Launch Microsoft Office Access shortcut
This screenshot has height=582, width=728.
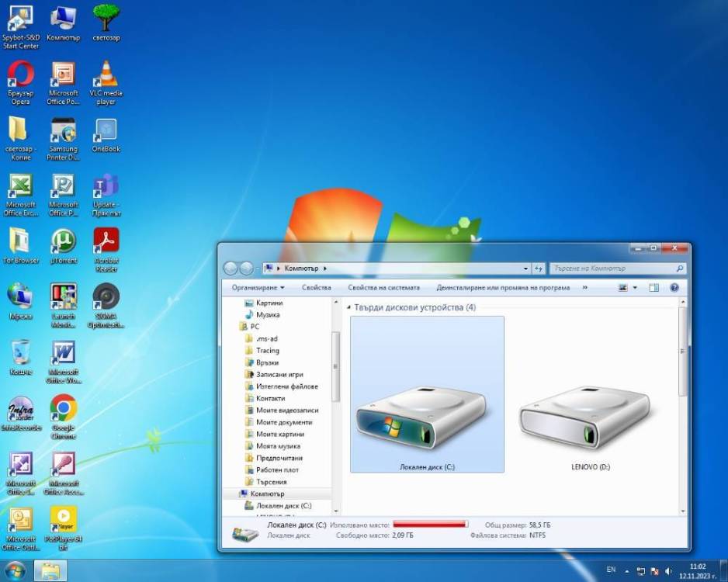point(63,473)
